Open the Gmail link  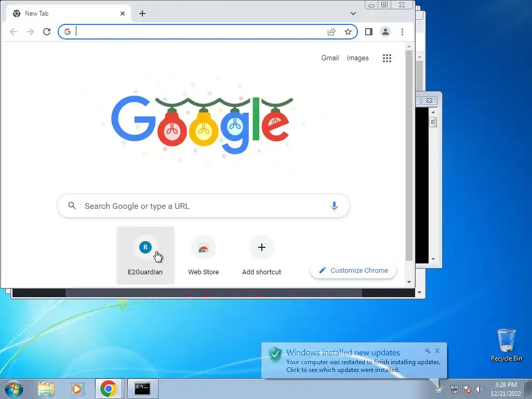pyautogui.click(x=330, y=58)
